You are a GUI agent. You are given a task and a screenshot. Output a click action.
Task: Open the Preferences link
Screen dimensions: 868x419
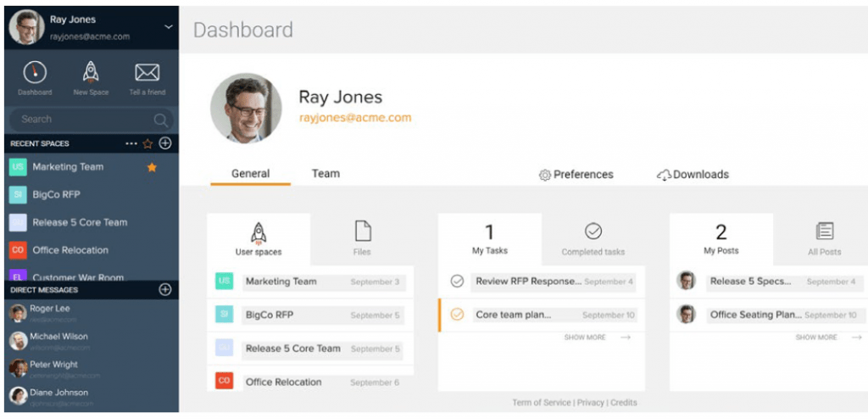(x=576, y=175)
